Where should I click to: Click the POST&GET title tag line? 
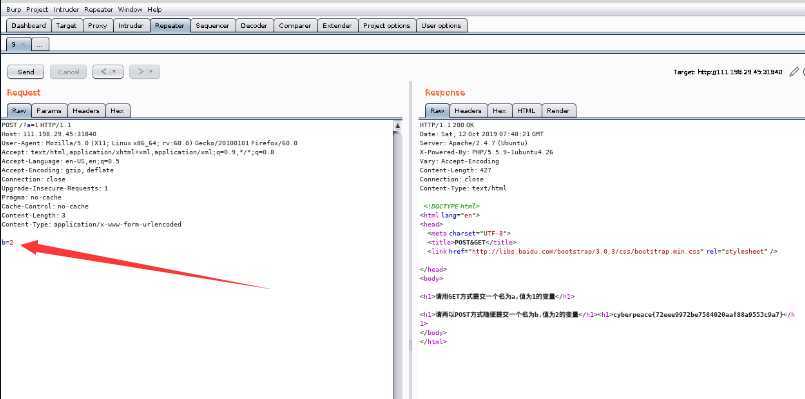click(x=473, y=242)
